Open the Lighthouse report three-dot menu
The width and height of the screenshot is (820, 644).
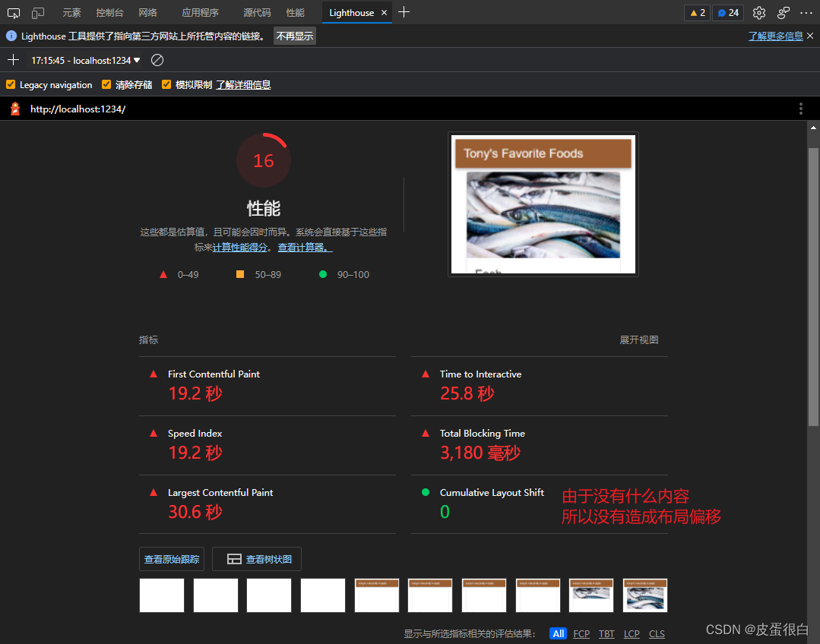(x=800, y=109)
